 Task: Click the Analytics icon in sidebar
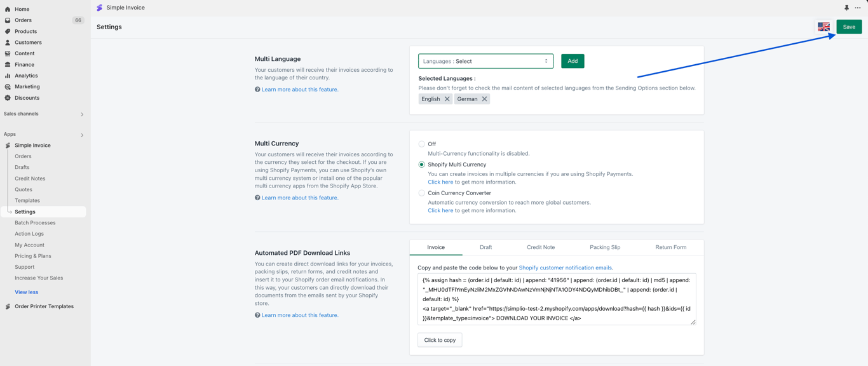pyautogui.click(x=8, y=76)
